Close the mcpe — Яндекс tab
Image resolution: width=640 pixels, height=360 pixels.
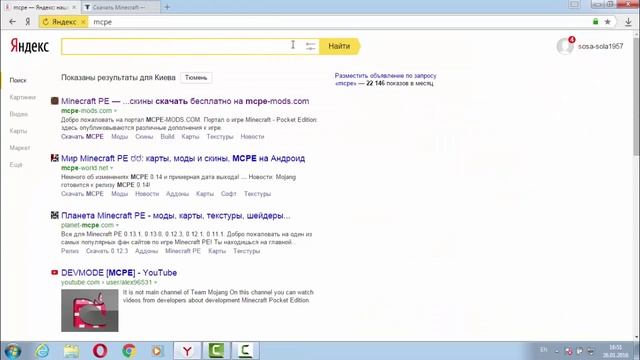74,7
